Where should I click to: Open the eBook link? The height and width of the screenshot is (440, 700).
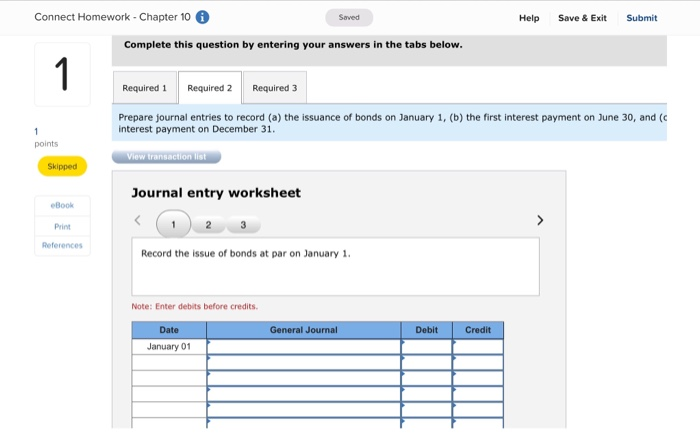62,205
